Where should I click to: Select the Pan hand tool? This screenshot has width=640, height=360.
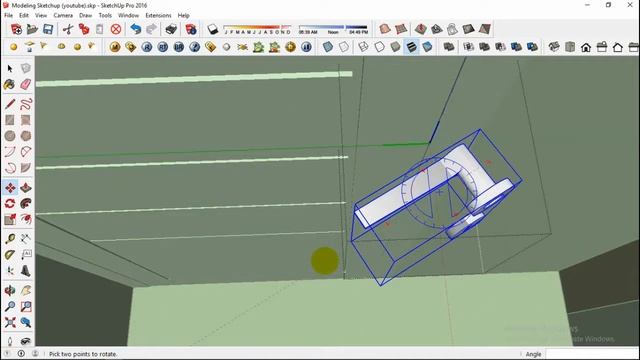(25, 290)
